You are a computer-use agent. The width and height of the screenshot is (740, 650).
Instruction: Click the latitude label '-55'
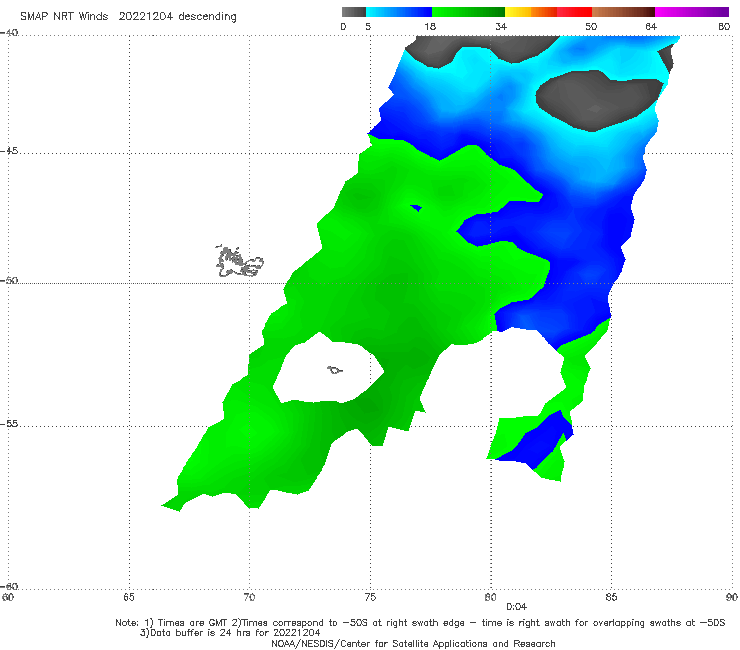click(x=9, y=424)
